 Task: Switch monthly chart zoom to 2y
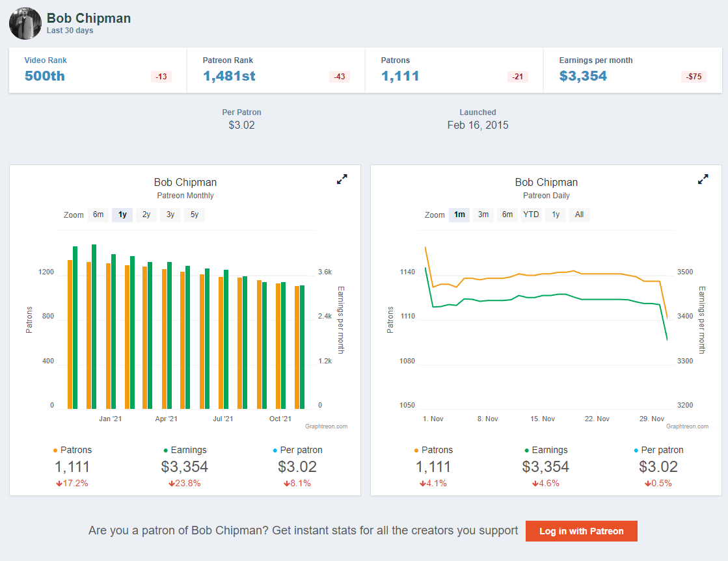point(146,215)
